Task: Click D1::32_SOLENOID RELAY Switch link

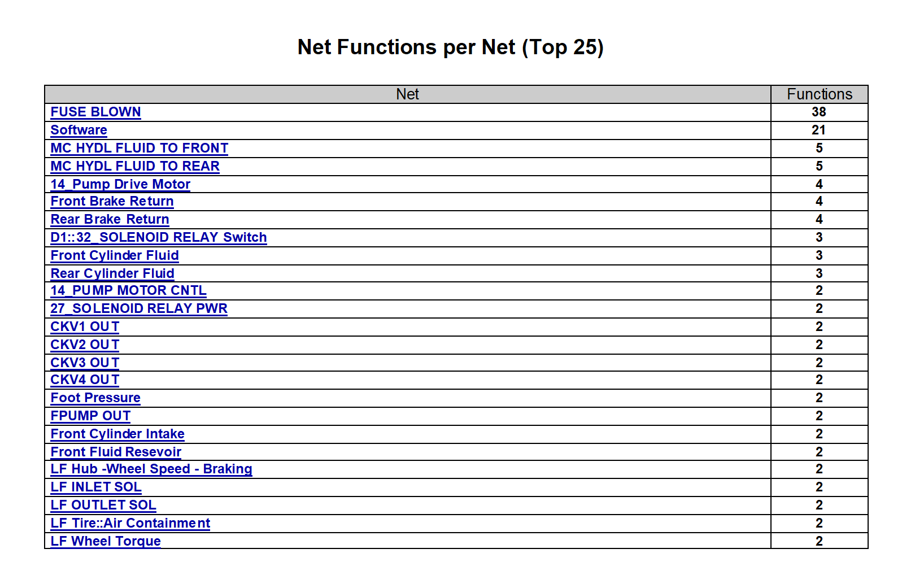Action: click(x=158, y=237)
